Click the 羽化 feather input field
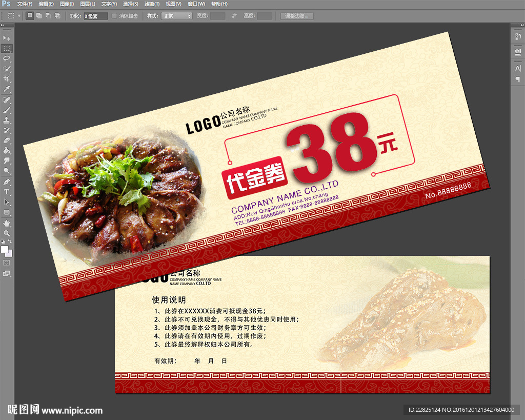The image size is (525, 420). (95, 16)
